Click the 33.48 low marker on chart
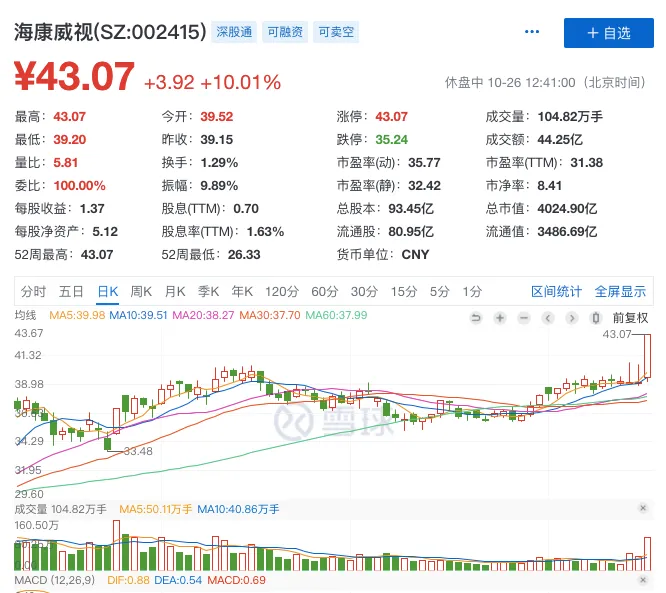Screen dimensions: 666x593 point(138,451)
